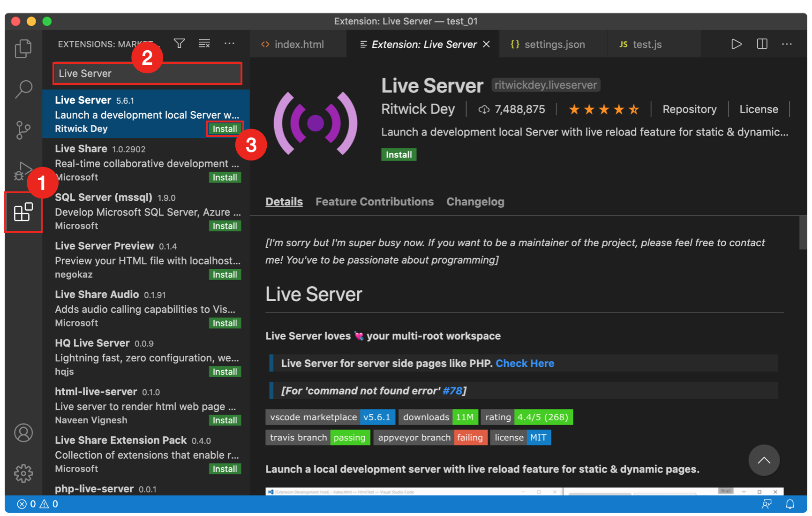The height and width of the screenshot is (516, 812).
Task: Install the Live Share extension
Action: point(225,177)
